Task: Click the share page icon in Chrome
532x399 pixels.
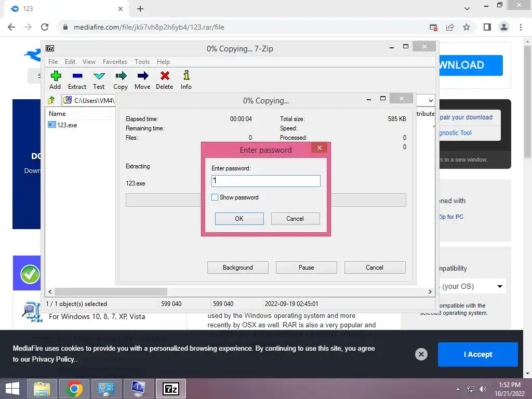Action: pos(450,27)
